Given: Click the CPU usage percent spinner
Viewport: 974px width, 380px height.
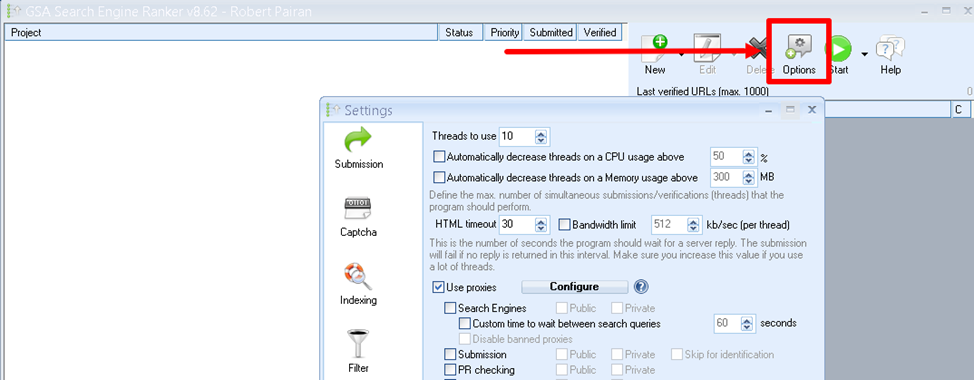Looking at the screenshot, I should pyautogui.click(x=749, y=156).
